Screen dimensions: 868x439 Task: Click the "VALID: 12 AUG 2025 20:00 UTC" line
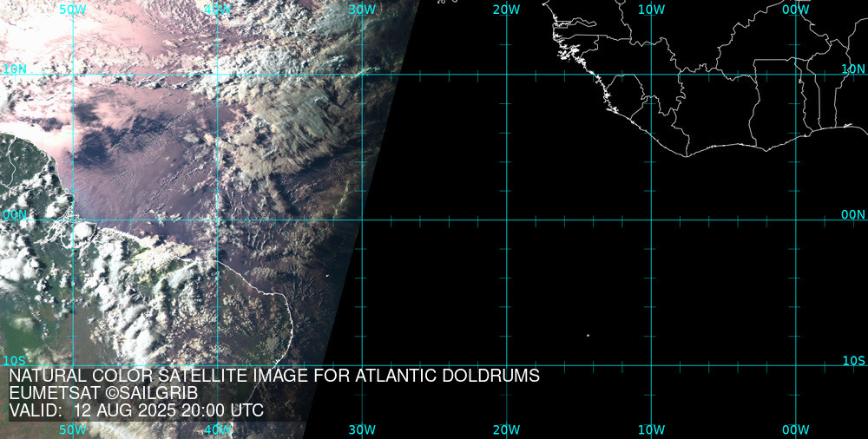click(136, 410)
